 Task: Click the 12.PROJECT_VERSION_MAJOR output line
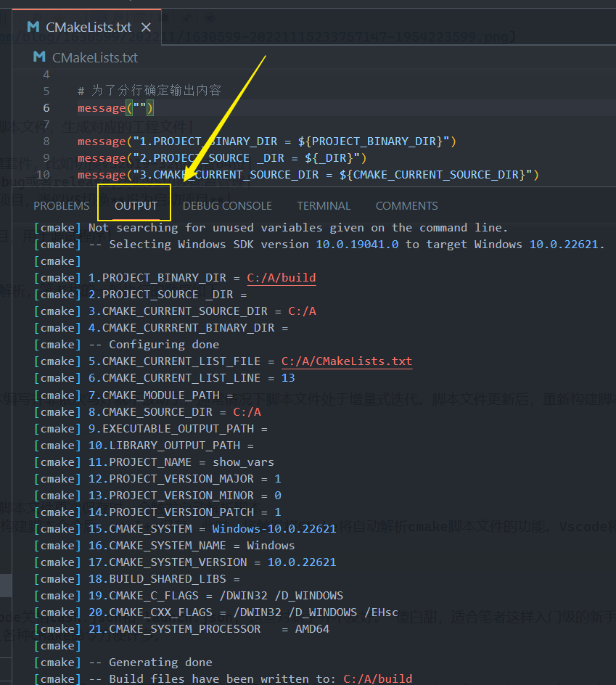click(x=157, y=479)
